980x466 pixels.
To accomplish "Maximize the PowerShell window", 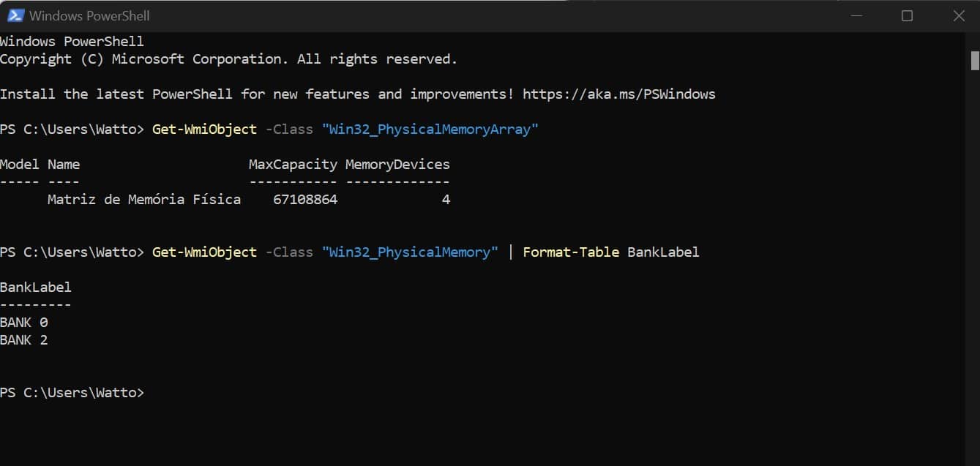I will click(907, 15).
